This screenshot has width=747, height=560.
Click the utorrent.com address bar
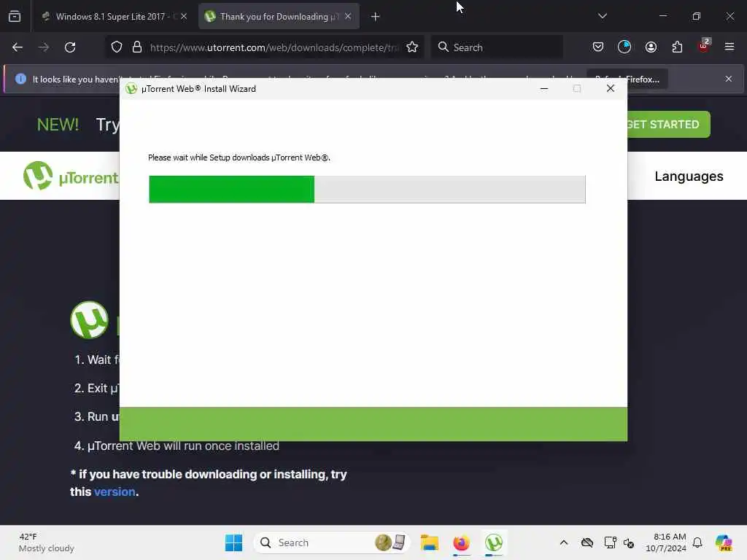click(274, 47)
